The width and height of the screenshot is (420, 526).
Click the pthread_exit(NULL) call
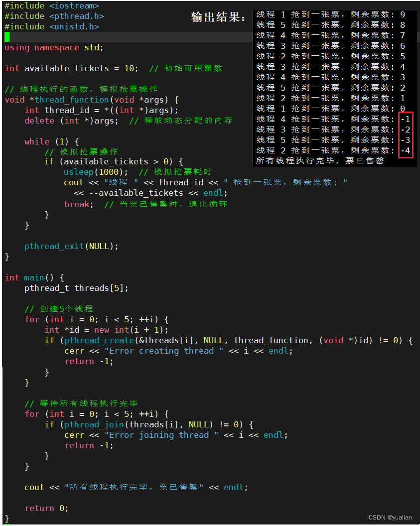coord(71,246)
